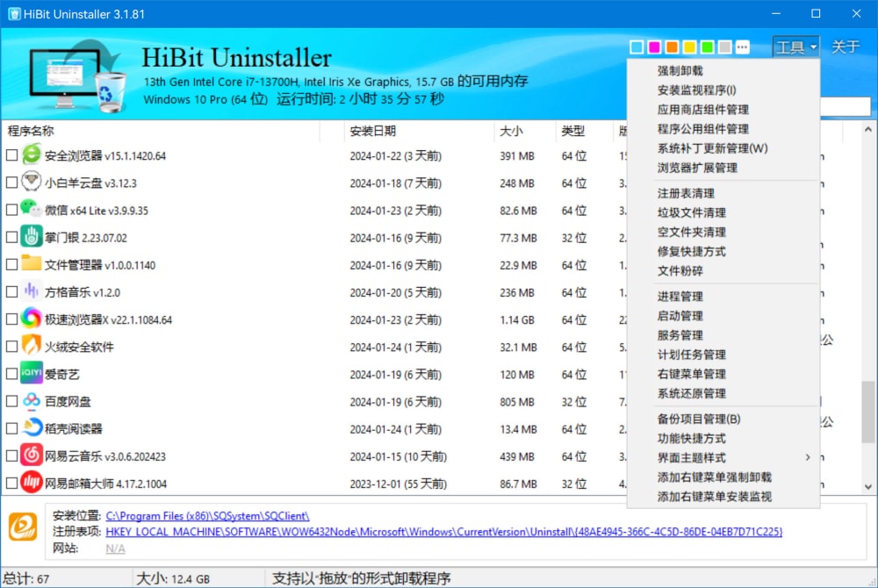Click the 火绒安全软件 program icon

32,346
